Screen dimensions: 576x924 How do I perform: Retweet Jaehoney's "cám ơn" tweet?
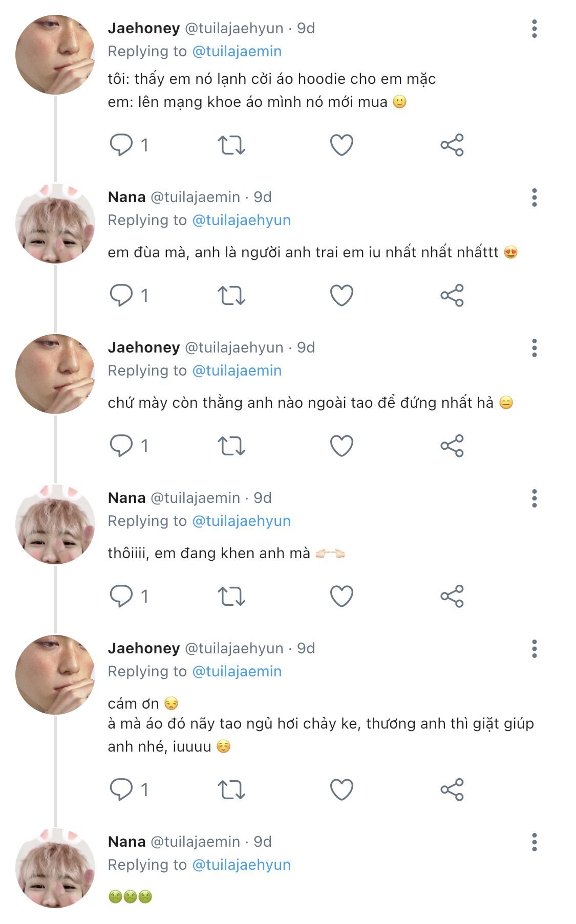click(x=231, y=789)
